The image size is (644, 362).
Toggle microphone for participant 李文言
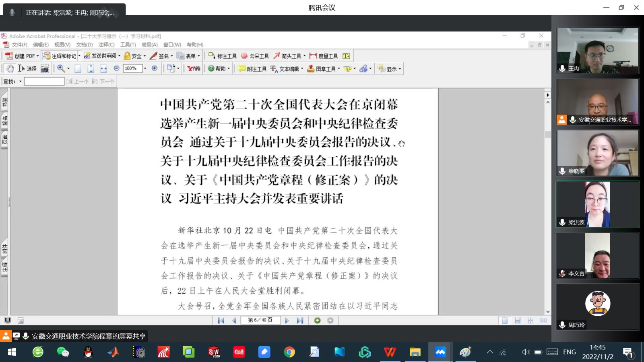pyautogui.click(x=562, y=274)
